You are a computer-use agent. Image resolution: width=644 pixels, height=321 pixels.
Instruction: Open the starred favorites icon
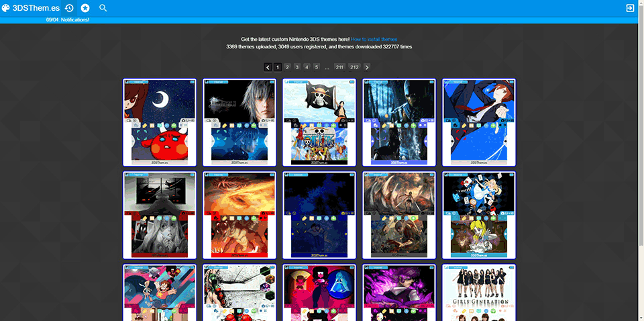[85, 8]
